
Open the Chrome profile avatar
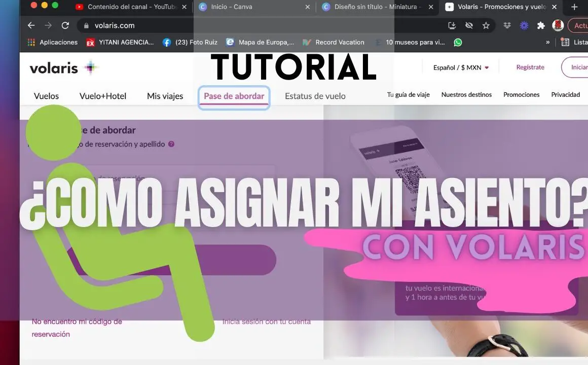coord(558,25)
